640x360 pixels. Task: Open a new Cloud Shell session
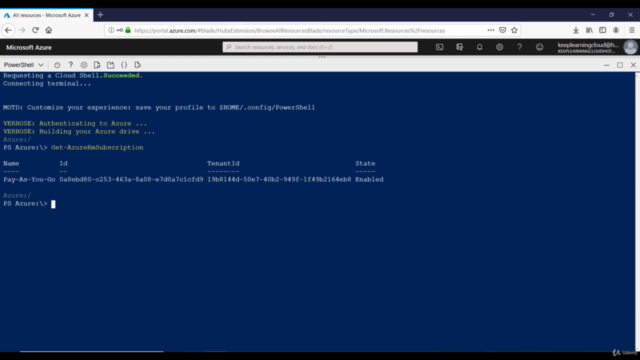click(110, 65)
